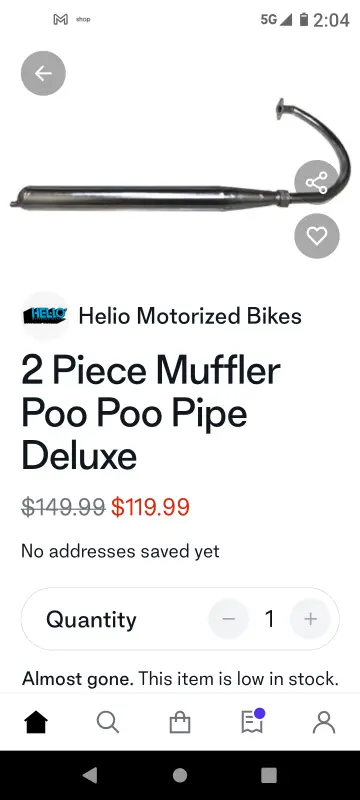360x800 pixels.
Task: Add product to favorites with heart icon
Action: click(x=317, y=236)
